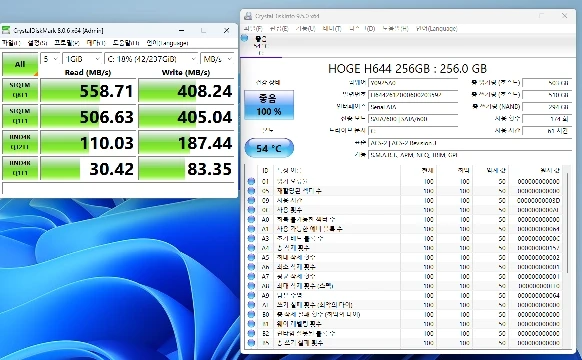Select the 408.24 sequential write result
Screen dimensions: 582x360
click(187, 90)
